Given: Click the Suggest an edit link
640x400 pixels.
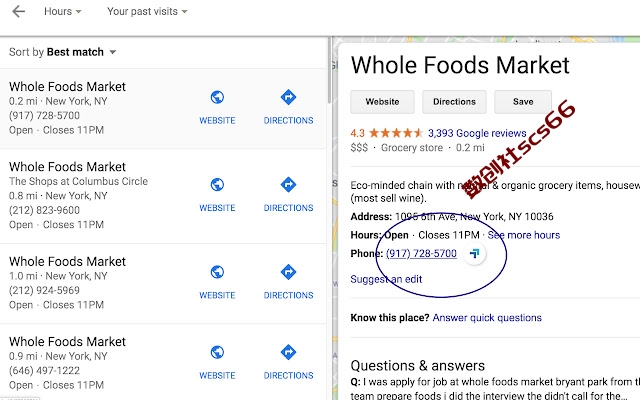Looking at the screenshot, I should click(x=386, y=279).
